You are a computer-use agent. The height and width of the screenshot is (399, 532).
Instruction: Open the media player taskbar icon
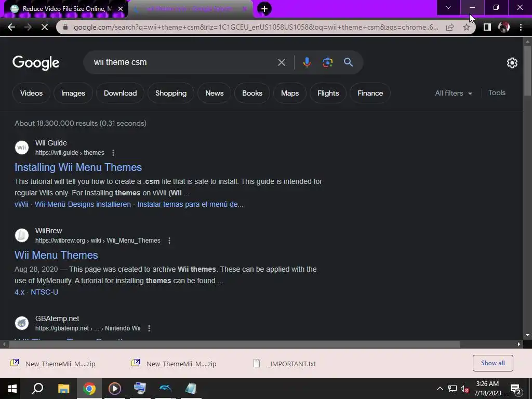click(115, 389)
